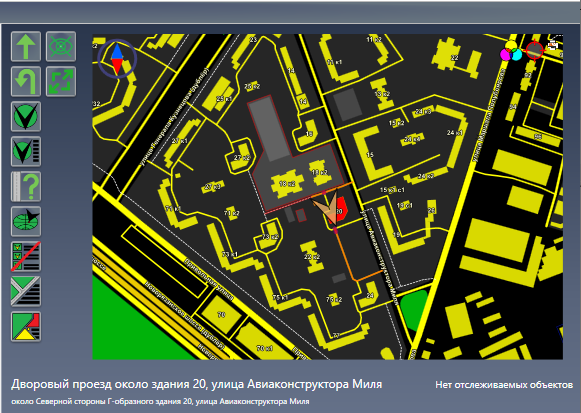Click the road with question mark button
The image size is (581, 413).
pos(26,186)
